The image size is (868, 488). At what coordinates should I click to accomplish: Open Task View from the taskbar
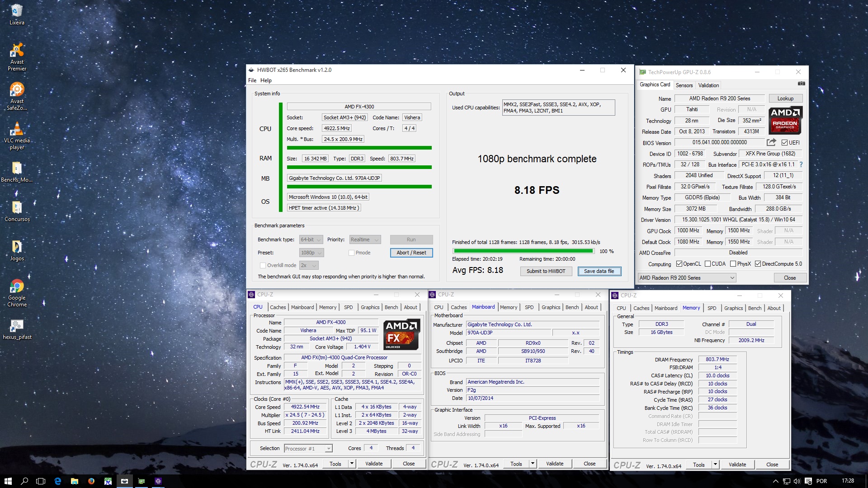point(41,481)
